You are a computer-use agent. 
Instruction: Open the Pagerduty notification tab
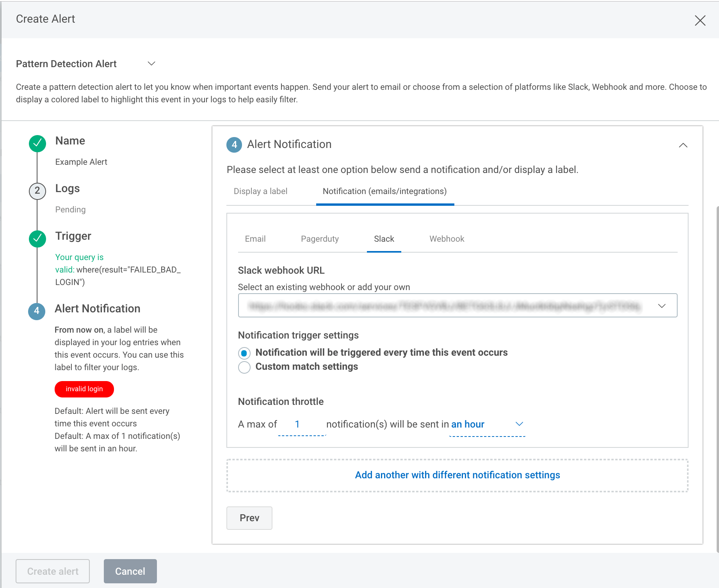click(x=320, y=239)
